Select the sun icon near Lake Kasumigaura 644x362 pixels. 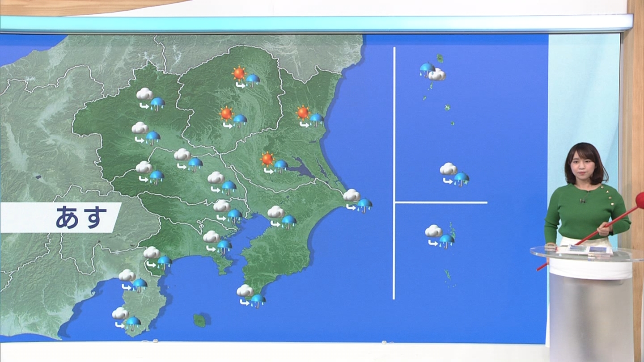click(x=267, y=159)
